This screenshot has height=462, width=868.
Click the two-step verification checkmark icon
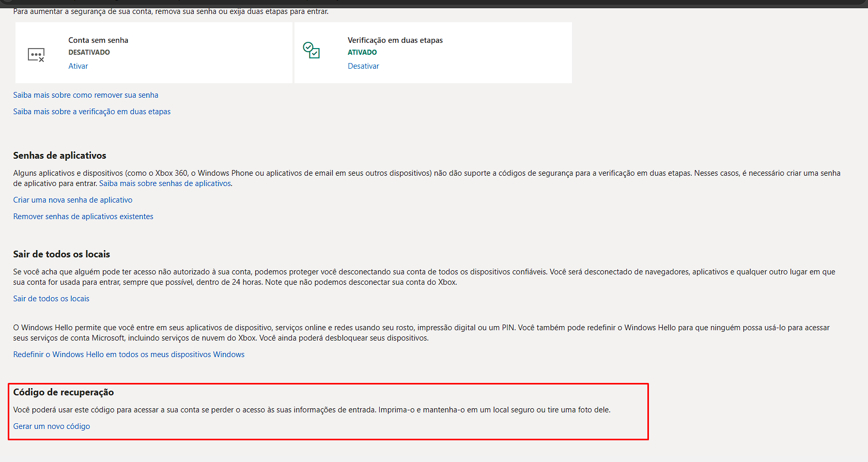(311, 50)
